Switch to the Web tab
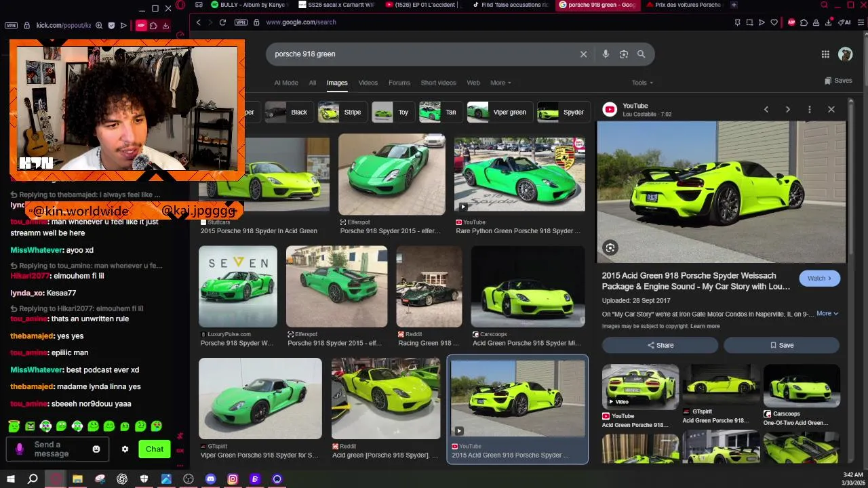868x488 pixels. [473, 83]
